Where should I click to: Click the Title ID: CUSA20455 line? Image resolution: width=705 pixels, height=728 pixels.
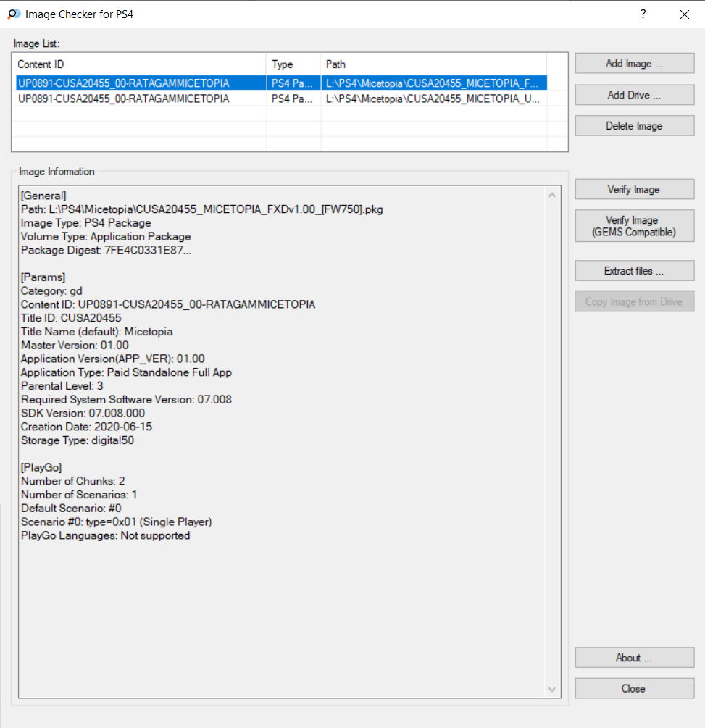tap(71, 318)
